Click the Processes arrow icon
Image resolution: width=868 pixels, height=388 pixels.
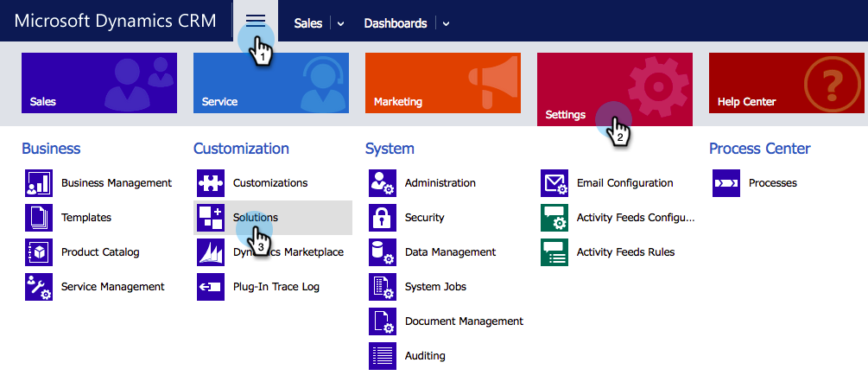[726, 183]
